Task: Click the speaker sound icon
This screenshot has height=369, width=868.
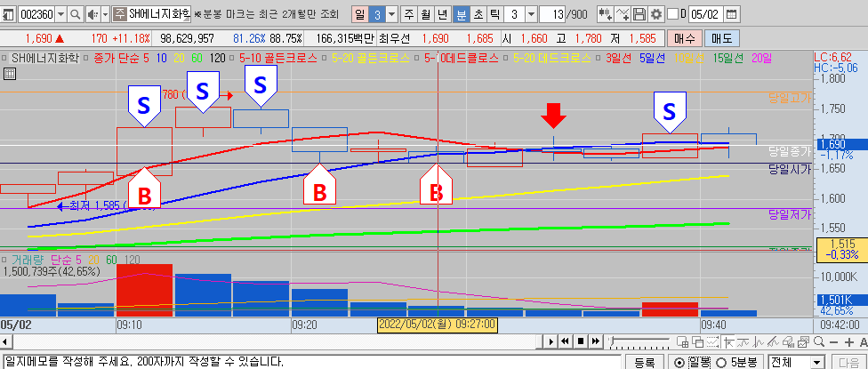Action: 93,14
